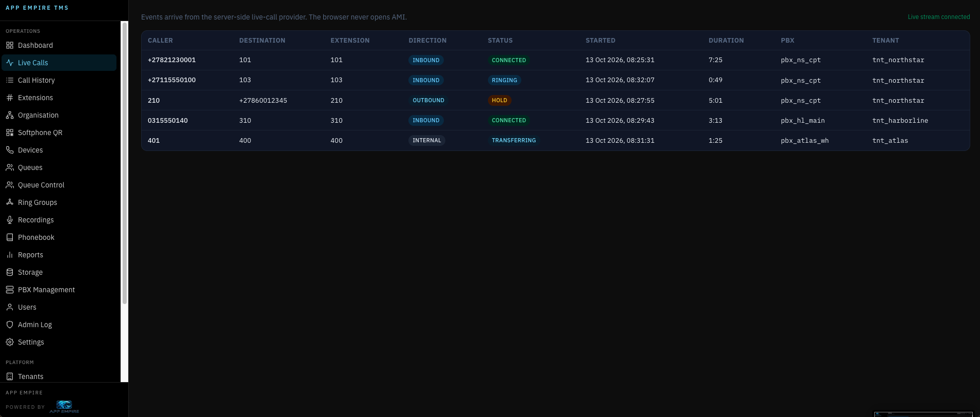Click the Recordings microphone icon
The image size is (980, 417).
[10, 220]
